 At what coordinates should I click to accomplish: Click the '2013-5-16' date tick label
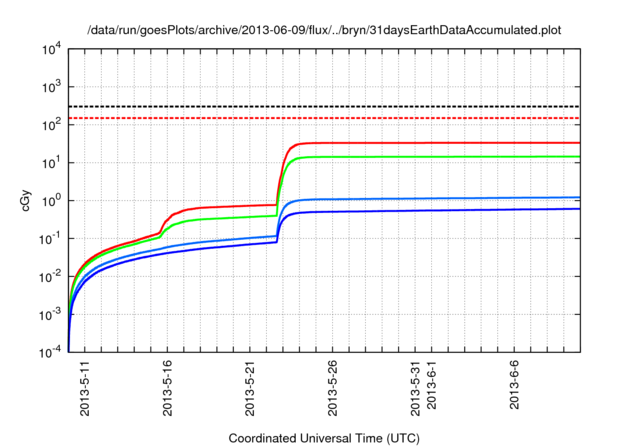tap(167, 388)
